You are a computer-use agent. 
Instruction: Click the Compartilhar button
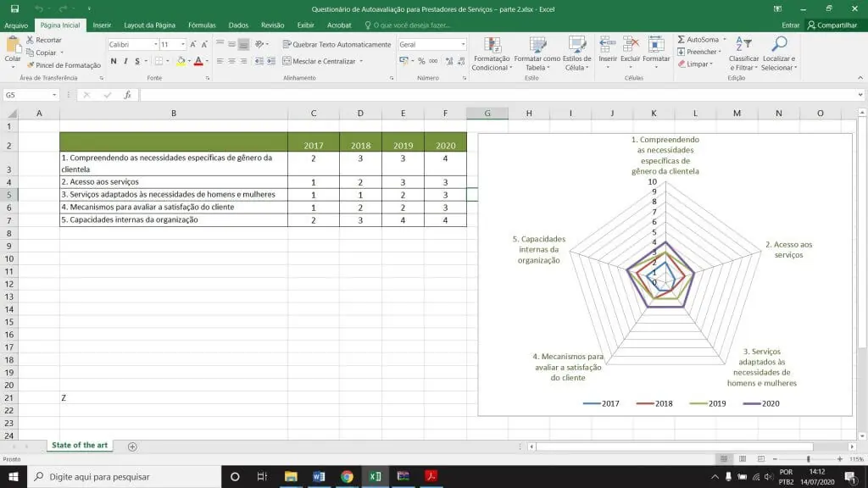pos(832,25)
